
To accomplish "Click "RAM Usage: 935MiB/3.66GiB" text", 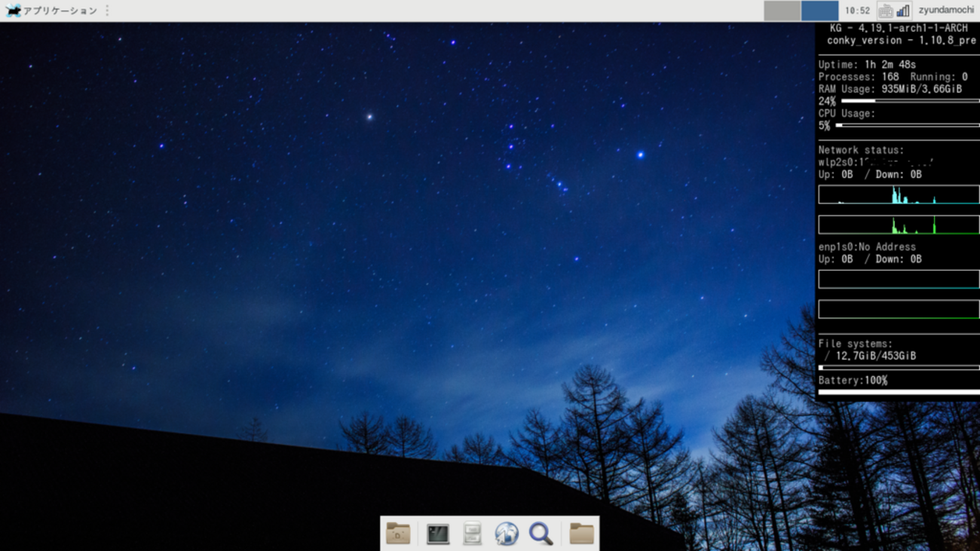I will tap(890, 89).
